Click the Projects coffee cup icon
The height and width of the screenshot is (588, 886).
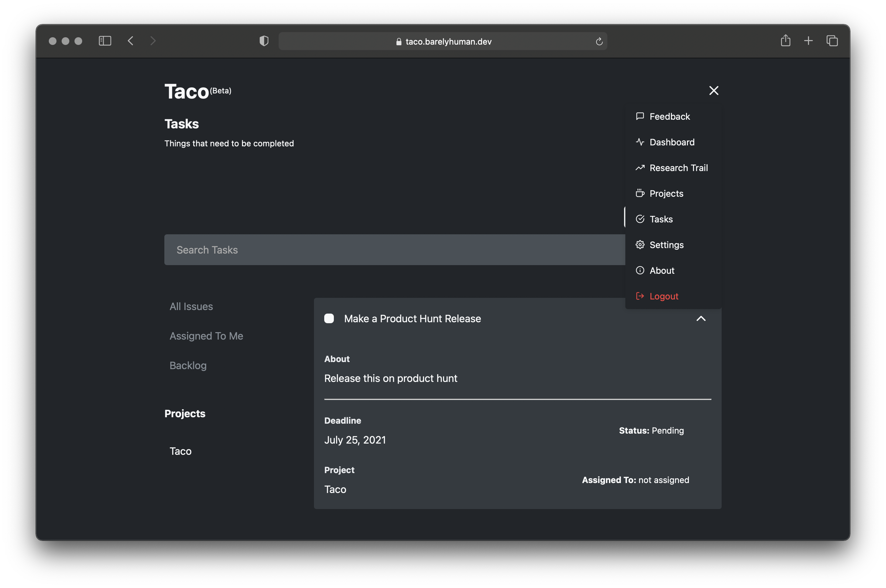pyautogui.click(x=640, y=193)
